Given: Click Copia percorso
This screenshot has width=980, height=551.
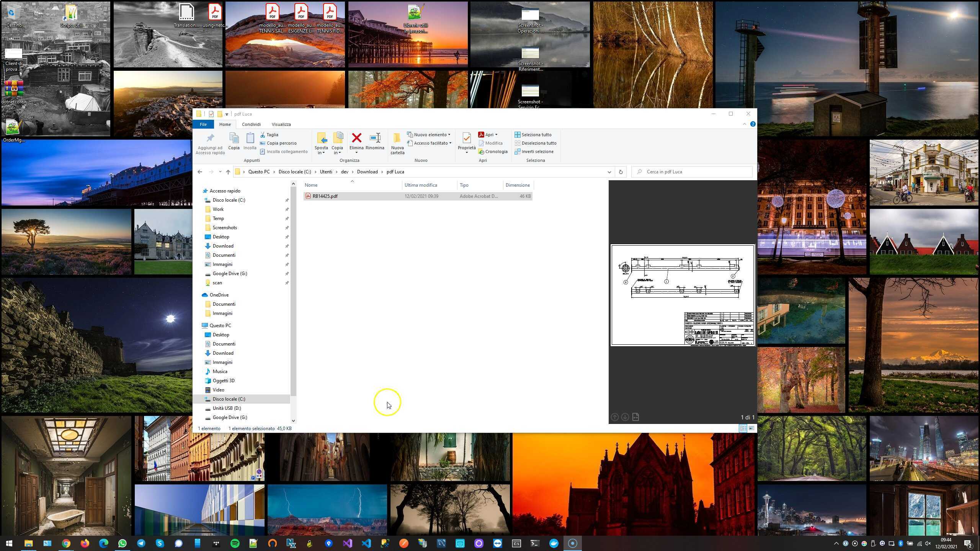Looking at the screenshot, I should tap(278, 143).
